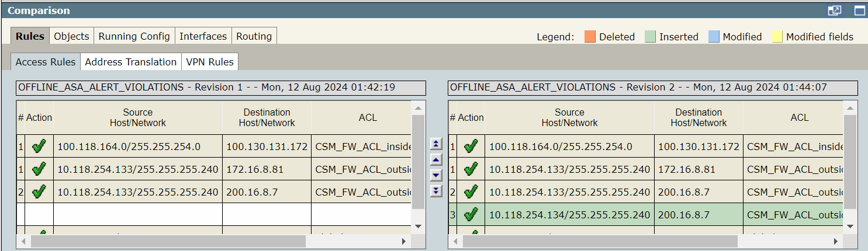
Task: Click green checkmark on inserted rule 3
Action: click(471, 215)
